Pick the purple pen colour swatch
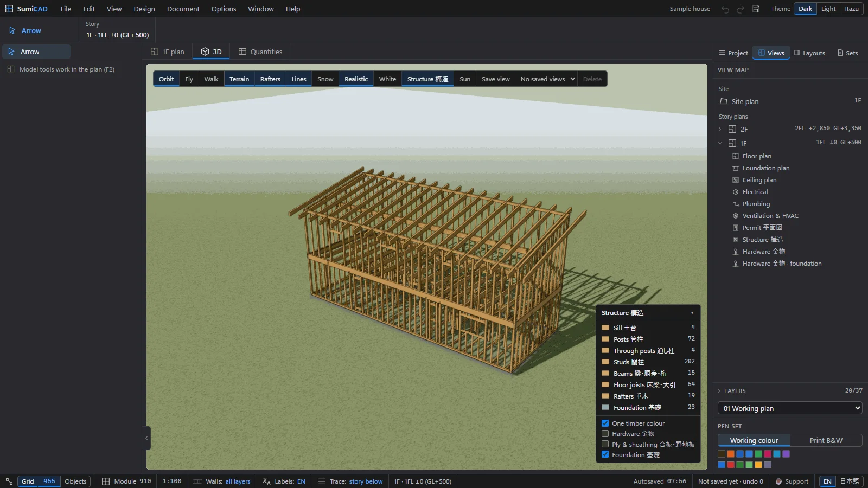Image resolution: width=868 pixels, height=488 pixels. coord(786,454)
